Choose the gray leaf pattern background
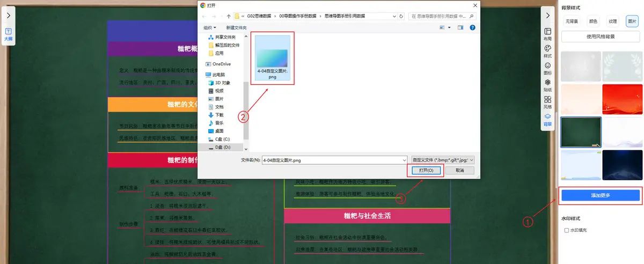 622,66
